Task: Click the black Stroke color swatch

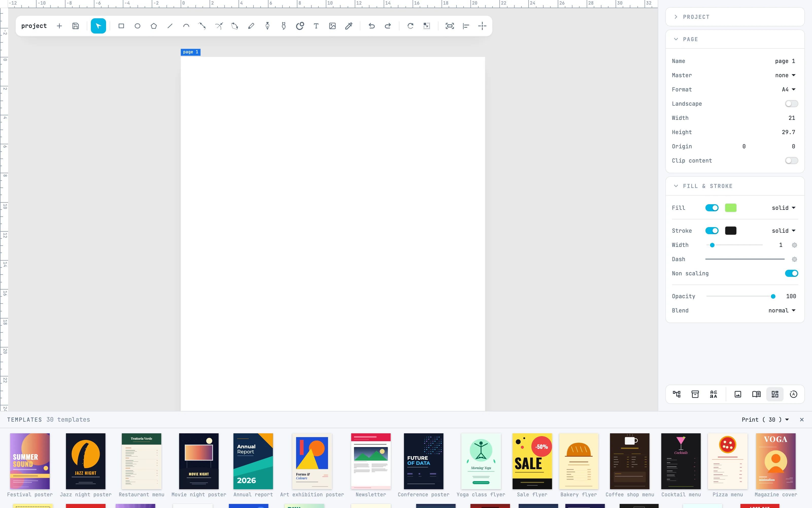Action: 731,231
